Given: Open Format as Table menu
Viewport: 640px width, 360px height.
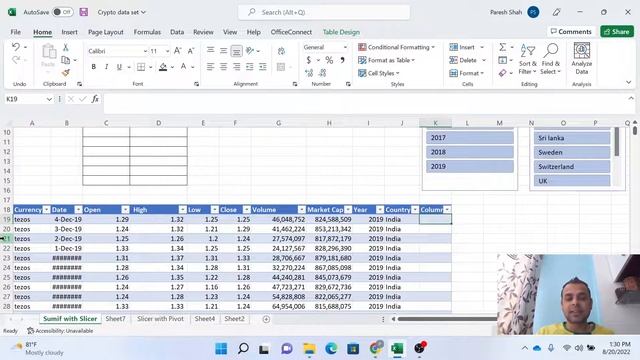Looking at the screenshot, I should (x=386, y=60).
